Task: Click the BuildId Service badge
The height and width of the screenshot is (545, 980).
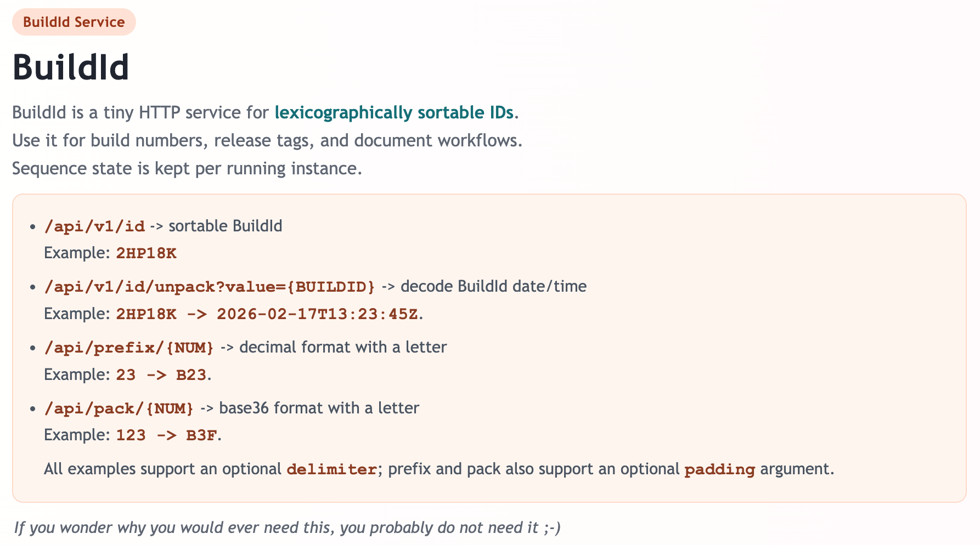Action: (x=74, y=22)
